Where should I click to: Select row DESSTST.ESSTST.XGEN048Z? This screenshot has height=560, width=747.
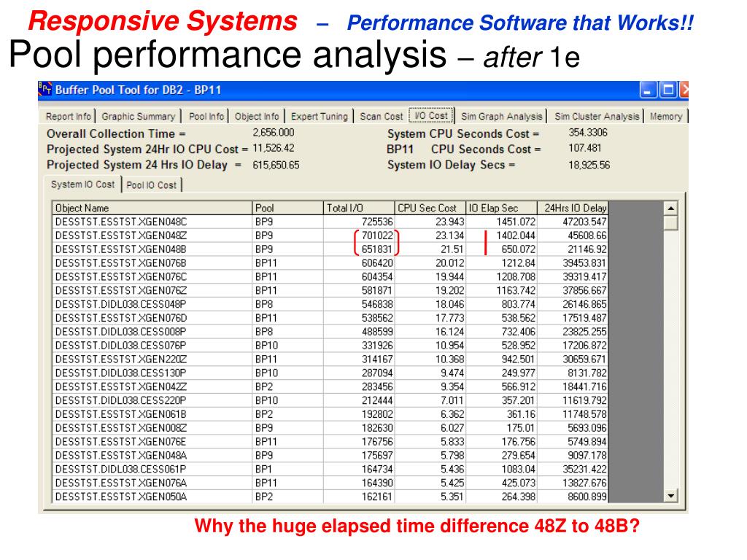[330, 236]
